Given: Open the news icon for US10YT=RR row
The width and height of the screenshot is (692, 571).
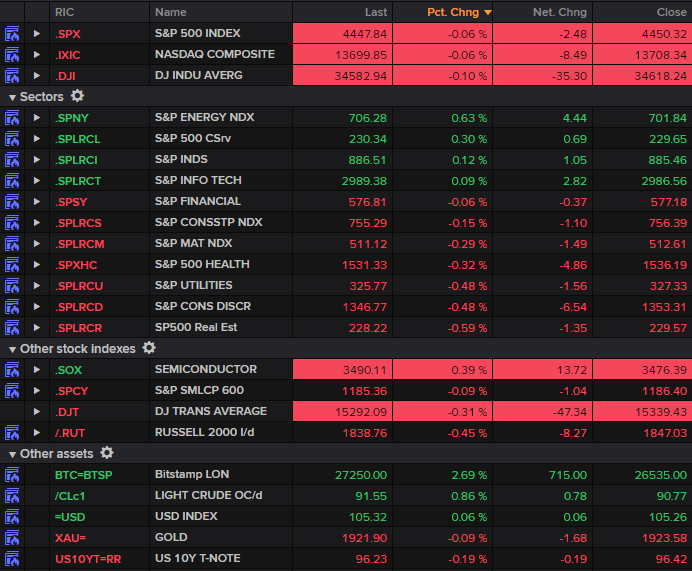Looking at the screenshot, I should pos(12,559).
